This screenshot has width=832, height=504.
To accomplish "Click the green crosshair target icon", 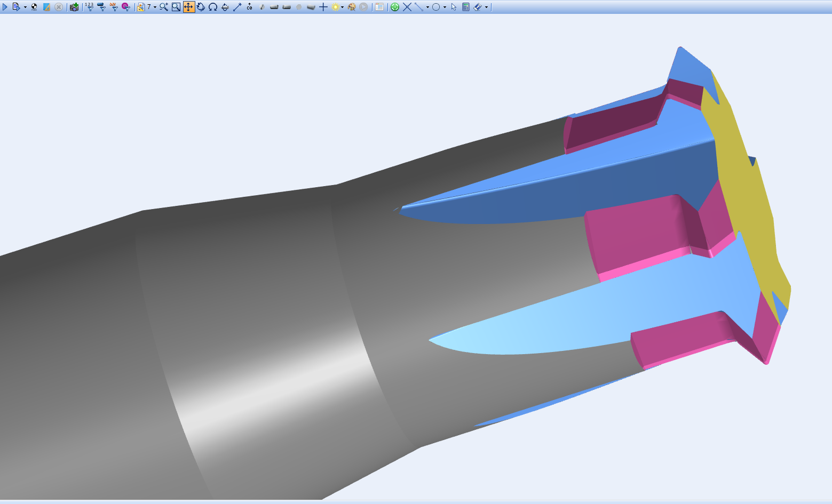I will 395,7.
